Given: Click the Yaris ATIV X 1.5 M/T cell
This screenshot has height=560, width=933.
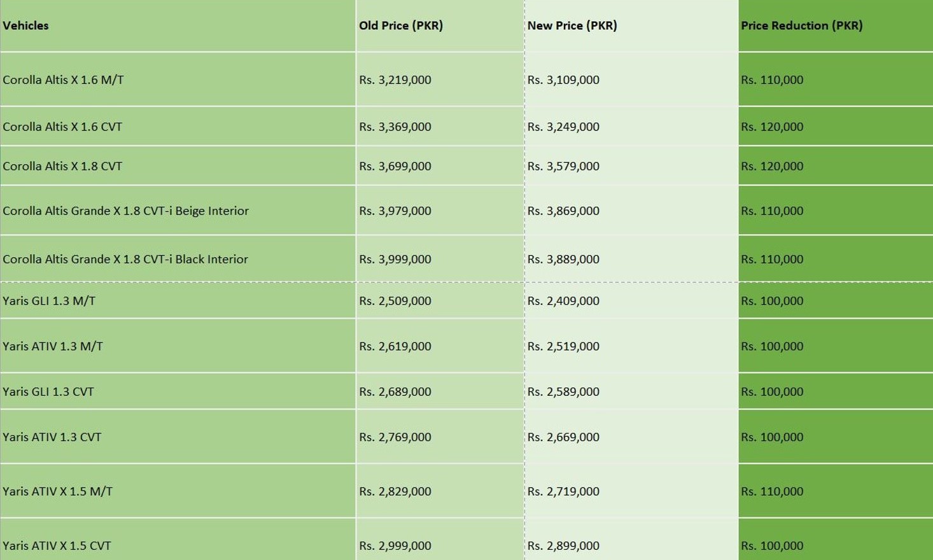Looking at the screenshot, I should (178, 491).
